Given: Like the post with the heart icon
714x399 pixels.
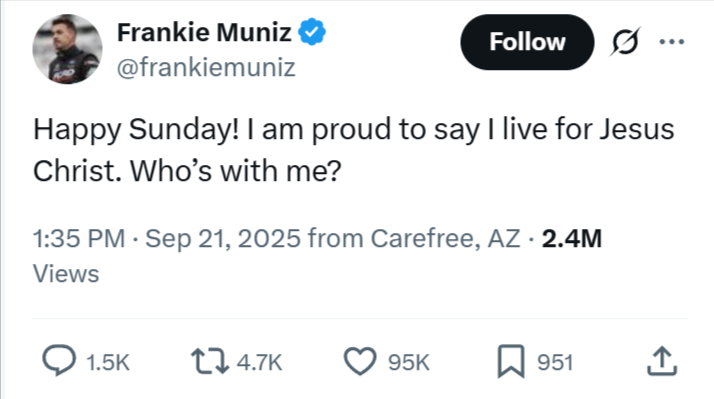Looking at the screenshot, I should click(360, 361).
